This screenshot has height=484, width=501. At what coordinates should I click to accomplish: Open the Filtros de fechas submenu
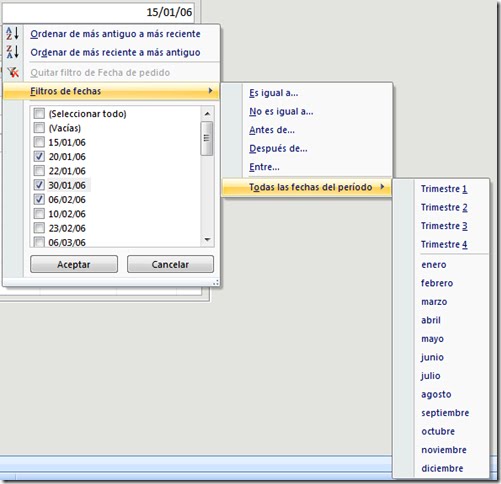click(111, 91)
